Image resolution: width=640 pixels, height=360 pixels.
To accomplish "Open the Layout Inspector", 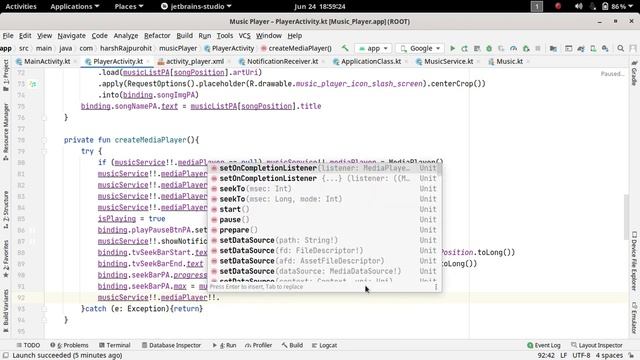I will tap(597, 345).
